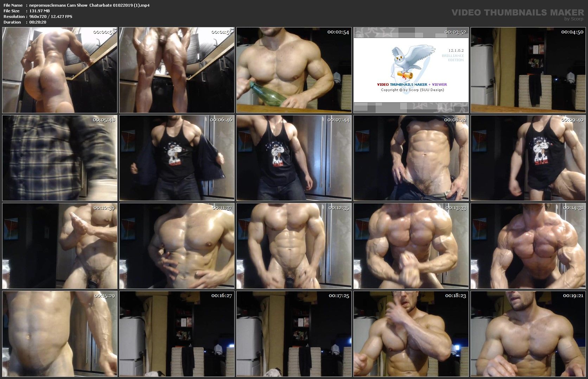
Task: Click the 00:03:52 timestamp label
Action: (x=455, y=32)
